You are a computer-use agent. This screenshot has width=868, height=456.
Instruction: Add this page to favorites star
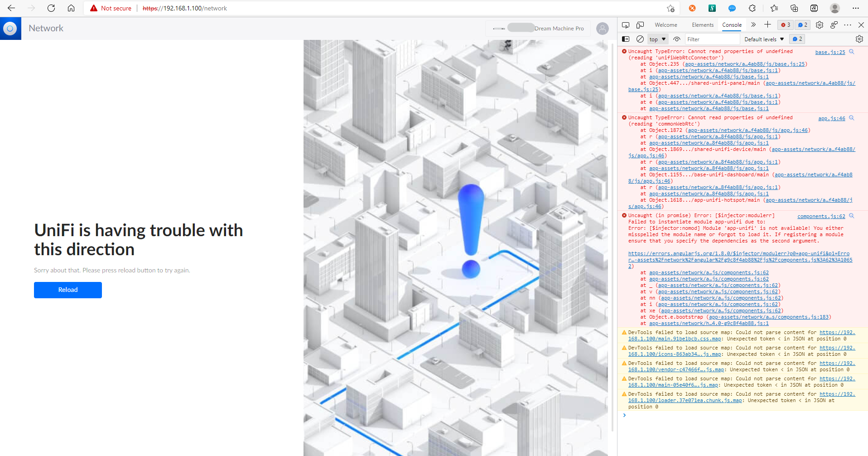pos(670,8)
